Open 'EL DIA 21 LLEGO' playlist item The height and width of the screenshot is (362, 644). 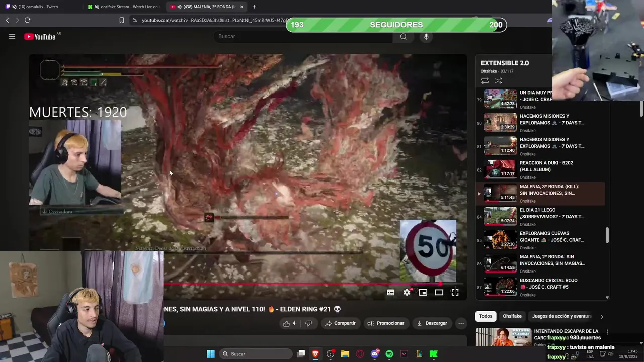[x=541, y=217]
